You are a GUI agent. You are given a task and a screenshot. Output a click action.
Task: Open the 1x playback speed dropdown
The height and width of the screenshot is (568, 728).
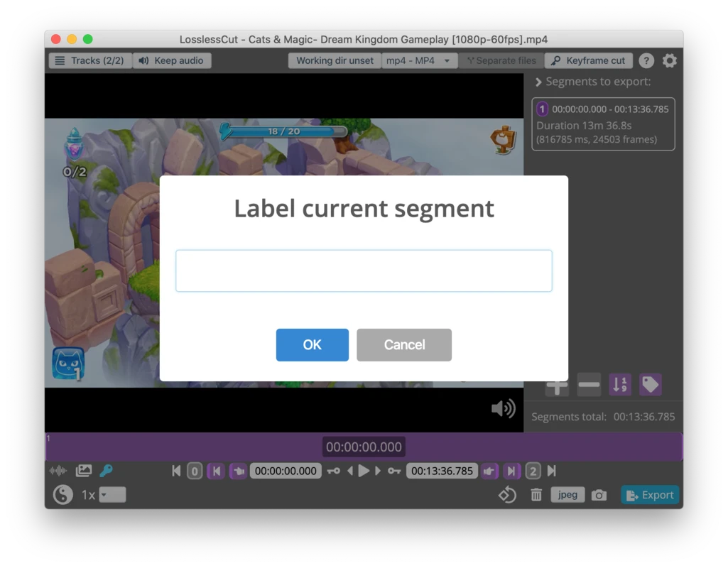click(112, 495)
